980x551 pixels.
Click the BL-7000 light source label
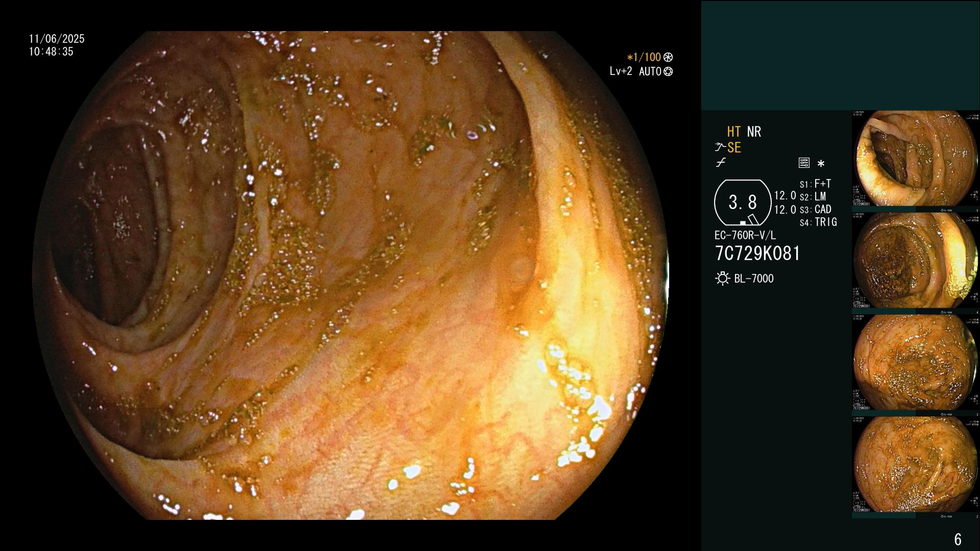click(x=754, y=279)
